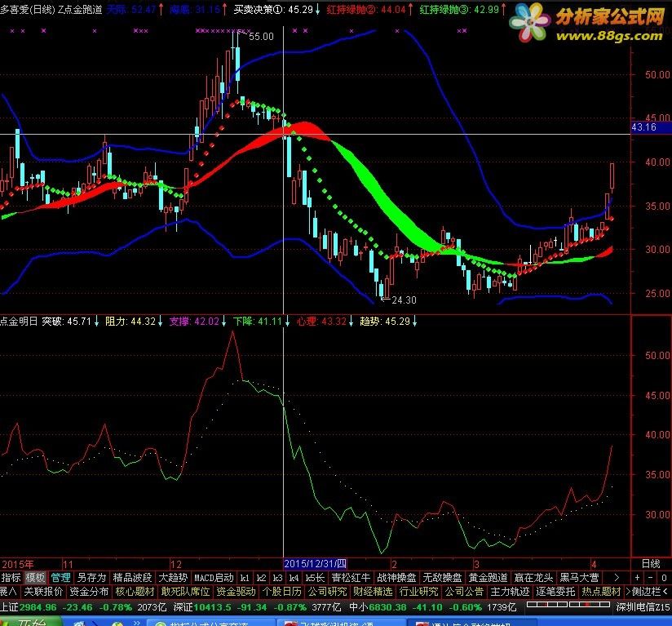Open 资金分布 tab
672x626 pixels.
pos(89,591)
